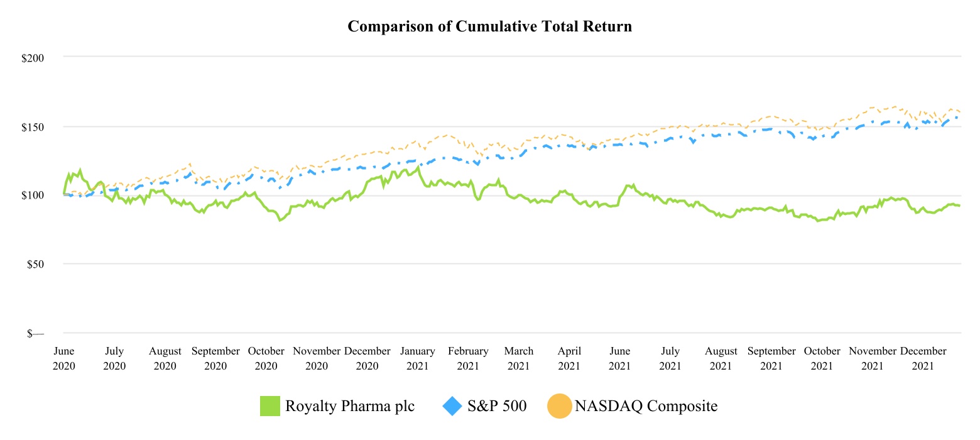Screen dimensions: 980x440
Task: Click the orange NASDAQ Composite circle icon
Action: coord(560,406)
